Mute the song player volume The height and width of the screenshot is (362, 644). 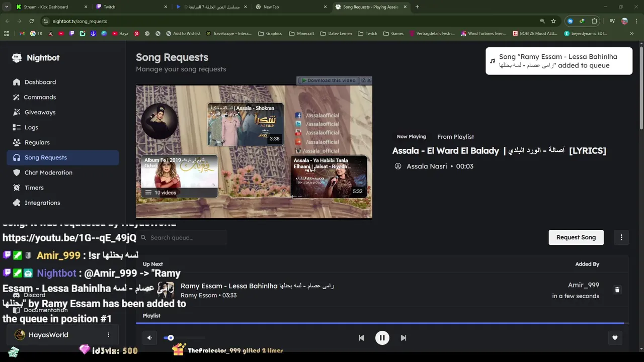point(149,338)
